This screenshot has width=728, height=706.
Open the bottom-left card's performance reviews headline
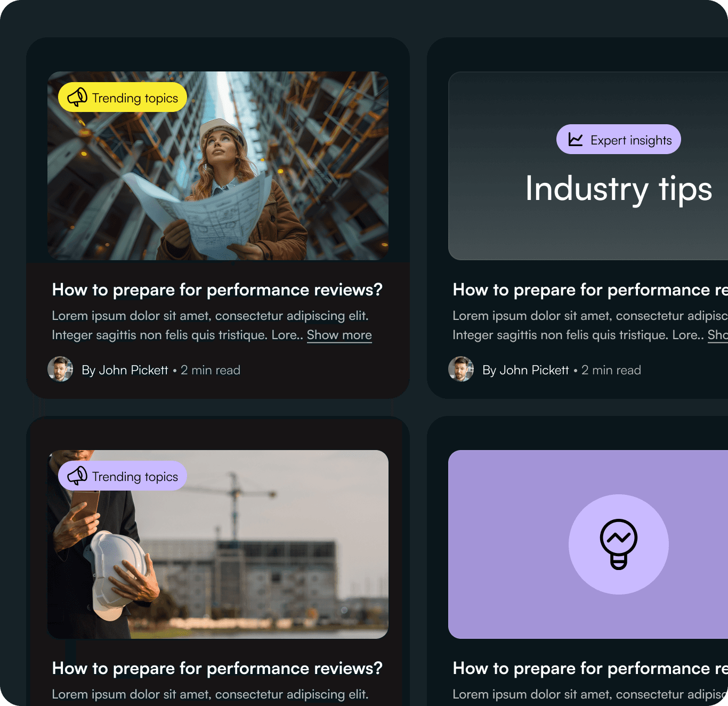pos(217,668)
